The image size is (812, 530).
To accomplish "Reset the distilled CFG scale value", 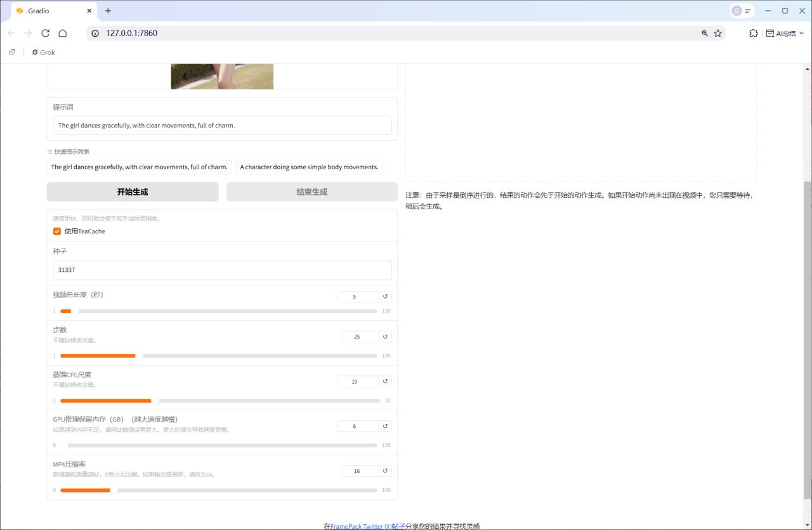I will pyautogui.click(x=385, y=382).
